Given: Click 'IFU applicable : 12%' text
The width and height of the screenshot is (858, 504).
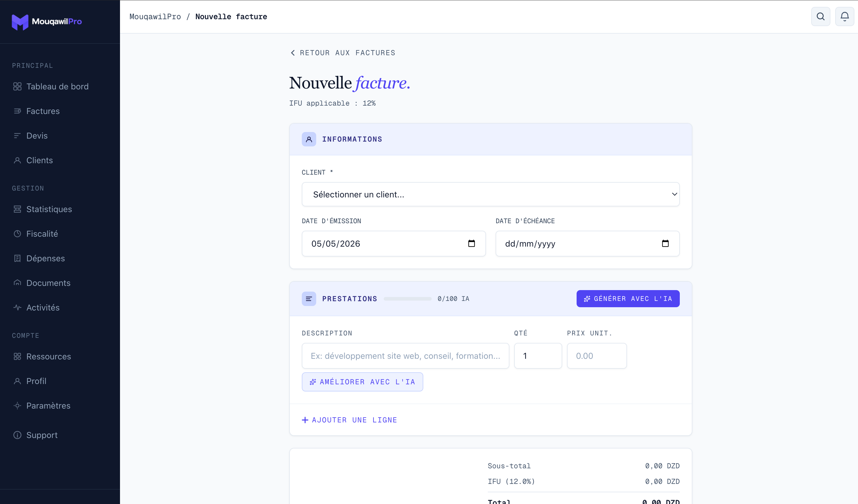Looking at the screenshot, I should [332, 103].
